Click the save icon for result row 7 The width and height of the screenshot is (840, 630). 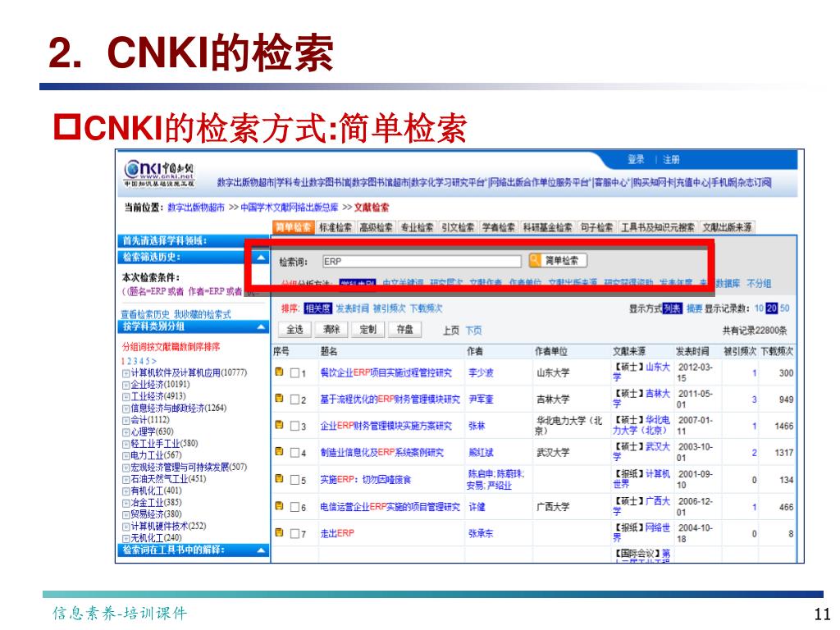(279, 532)
